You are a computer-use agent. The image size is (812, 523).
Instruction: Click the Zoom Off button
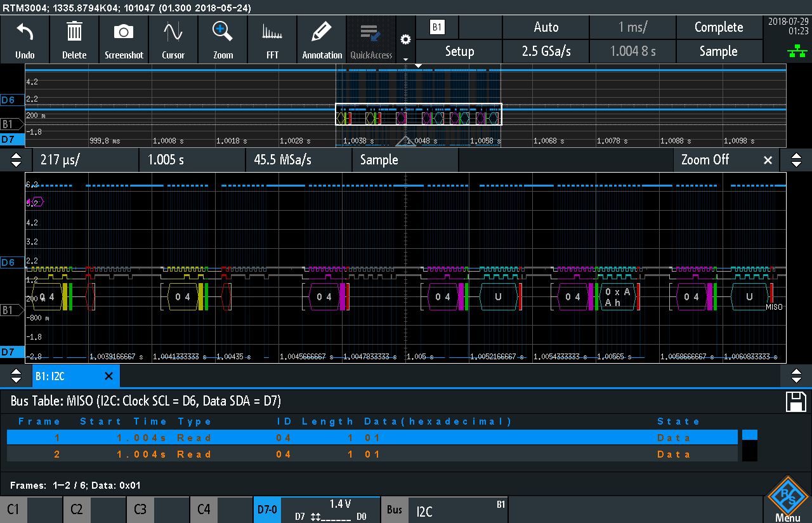[x=704, y=160]
